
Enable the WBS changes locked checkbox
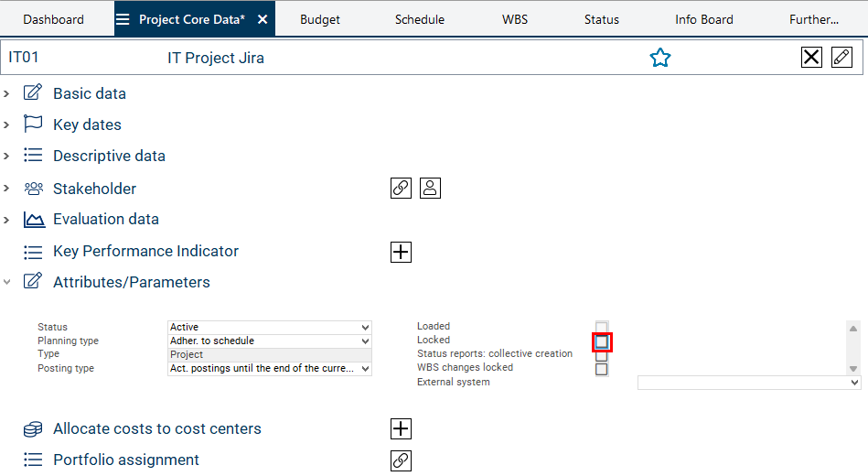click(601, 369)
